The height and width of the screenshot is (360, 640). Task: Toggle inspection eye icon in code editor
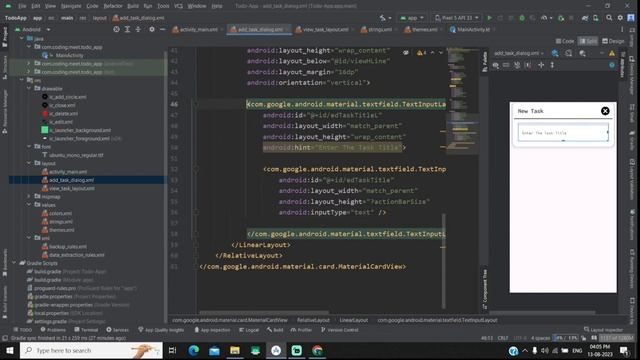(x=406, y=53)
